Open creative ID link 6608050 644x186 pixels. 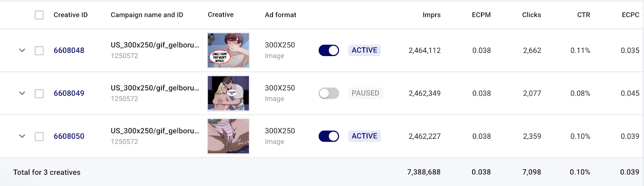coord(69,136)
